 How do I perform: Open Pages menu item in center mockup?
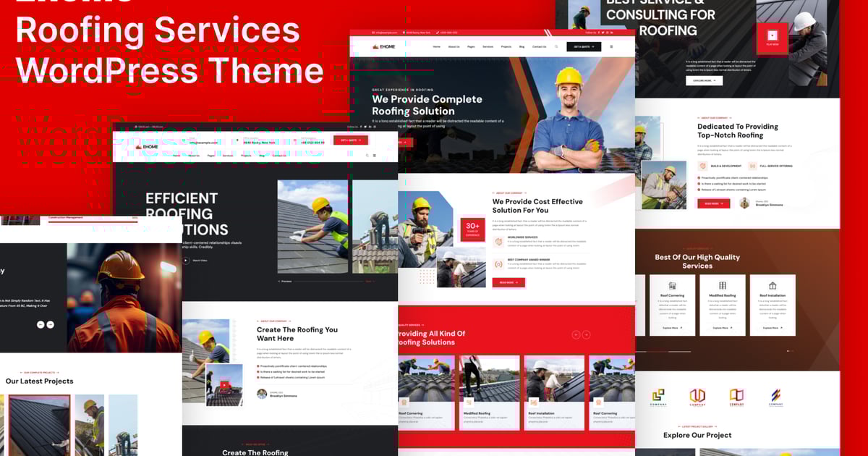coord(471,46)
